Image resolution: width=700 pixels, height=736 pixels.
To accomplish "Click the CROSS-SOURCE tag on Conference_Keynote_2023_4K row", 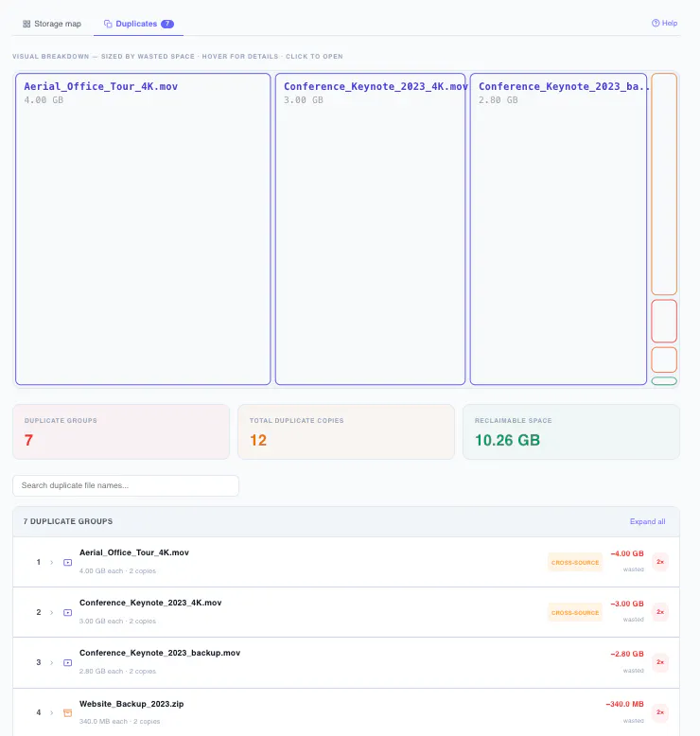I will tap(575, 613).
